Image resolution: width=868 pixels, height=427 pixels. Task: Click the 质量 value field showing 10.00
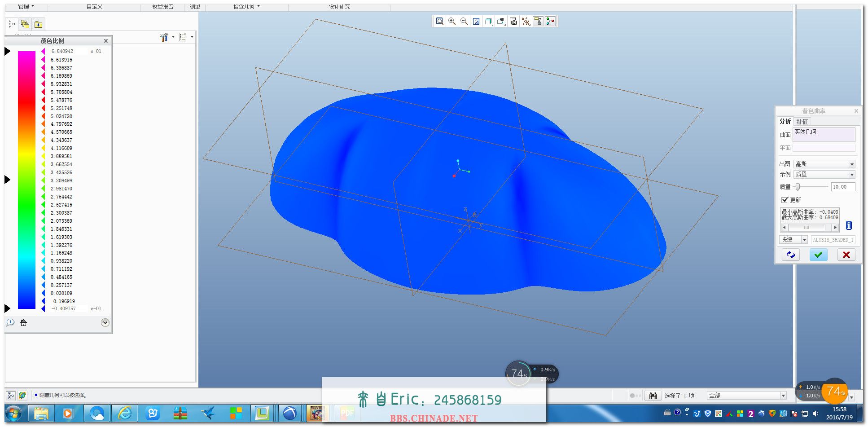pos(843,187)
